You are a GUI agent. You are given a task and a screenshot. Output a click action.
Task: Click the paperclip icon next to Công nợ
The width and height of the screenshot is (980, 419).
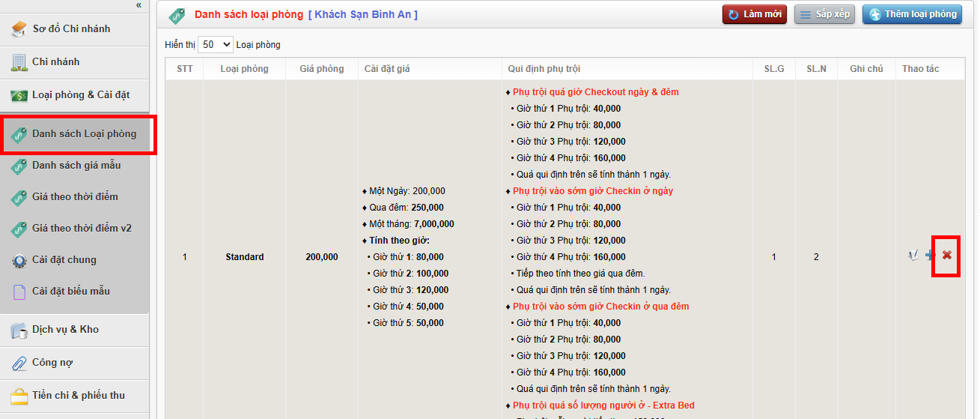tap(19, 363)
